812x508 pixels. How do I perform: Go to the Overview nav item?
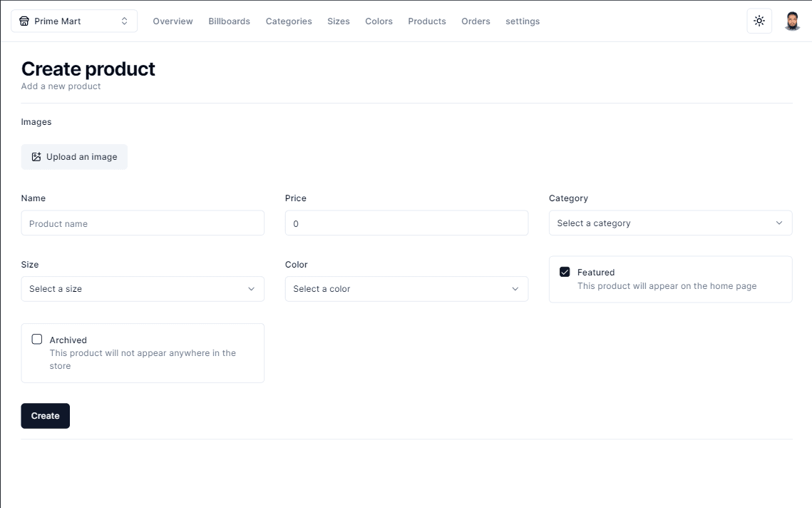click(173, 21)
